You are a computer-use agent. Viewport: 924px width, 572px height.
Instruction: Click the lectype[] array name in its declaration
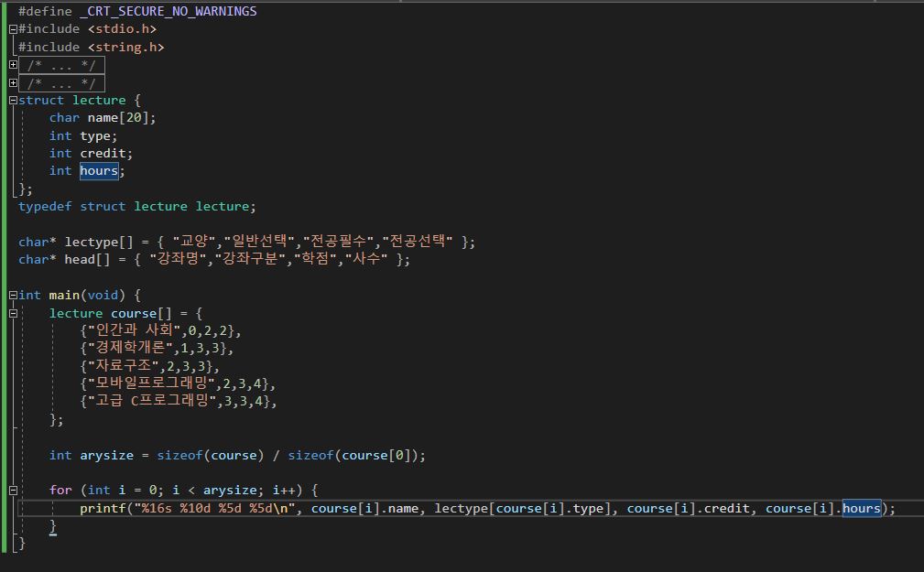pos(98,242)
